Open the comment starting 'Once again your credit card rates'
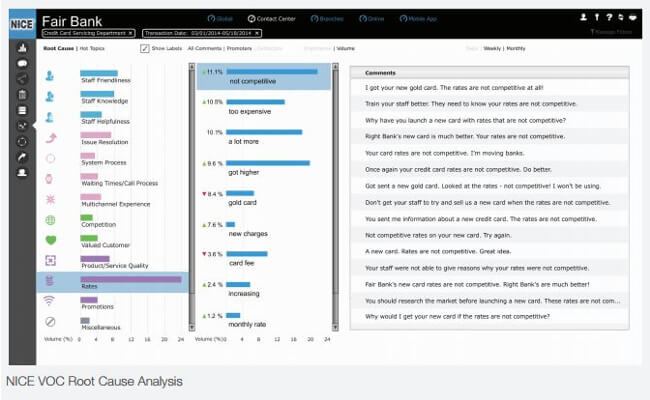This screenshot has height=400, width=650. click(x=490, y=170)
